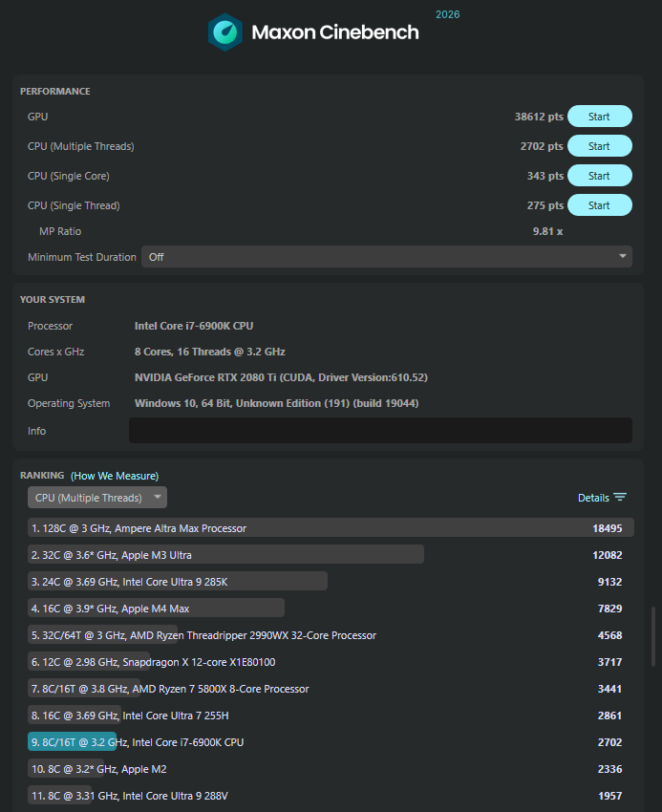Select the Apple M4 Max ranking row
662x812 pixels.
(331, 609)
